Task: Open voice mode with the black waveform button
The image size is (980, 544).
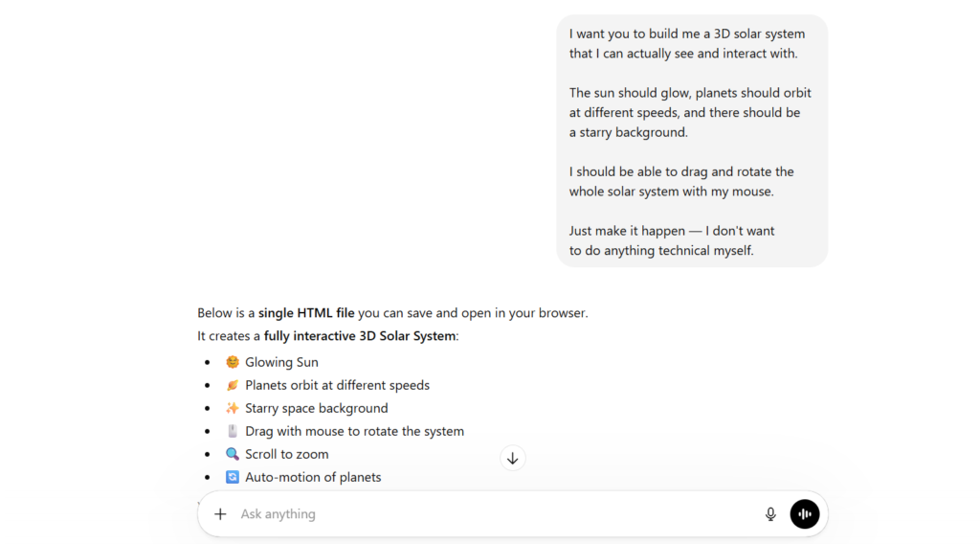Action: point(805,514)
